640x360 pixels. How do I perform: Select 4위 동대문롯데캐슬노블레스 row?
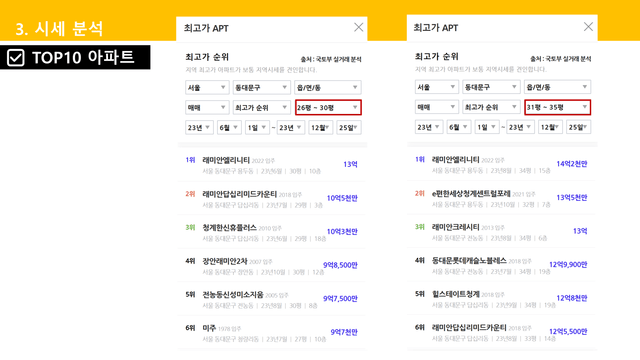point(502,265)
